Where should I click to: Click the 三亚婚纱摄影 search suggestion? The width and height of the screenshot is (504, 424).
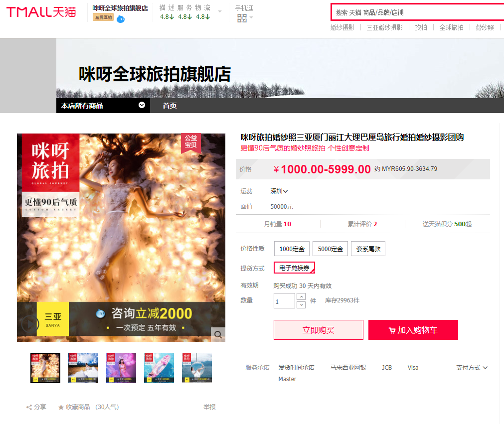coord(384,28)
